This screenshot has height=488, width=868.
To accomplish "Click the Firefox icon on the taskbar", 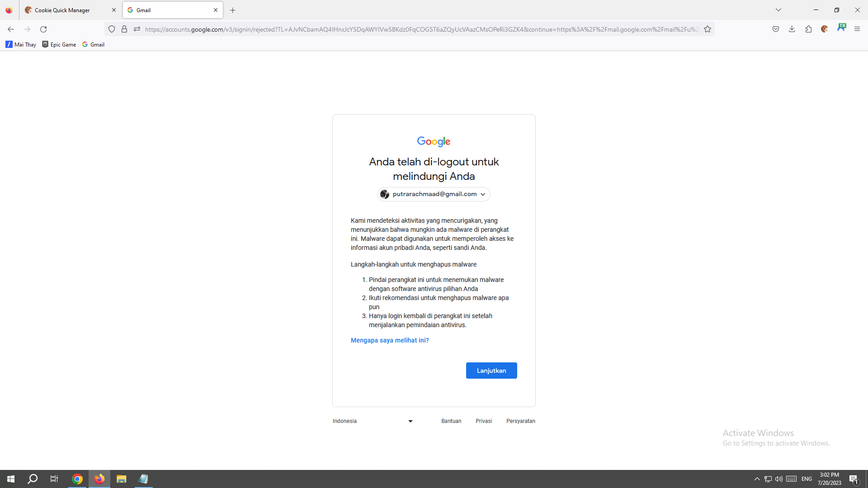I will coord(99,479).
